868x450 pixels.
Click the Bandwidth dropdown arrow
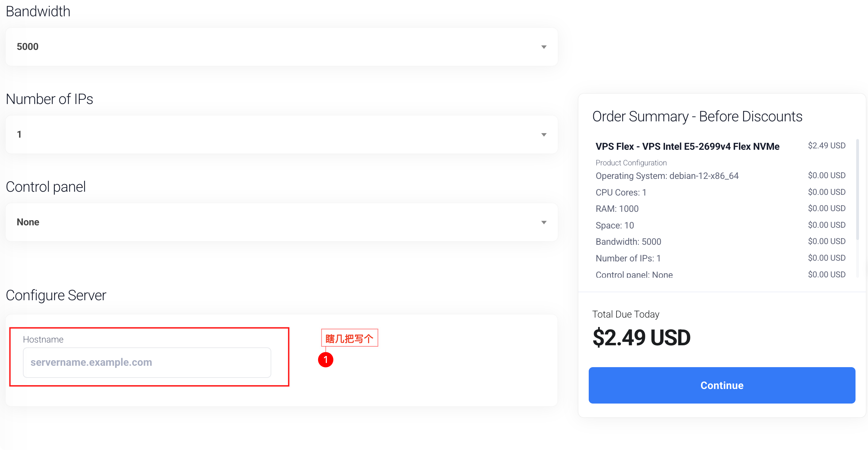point(544,47)
